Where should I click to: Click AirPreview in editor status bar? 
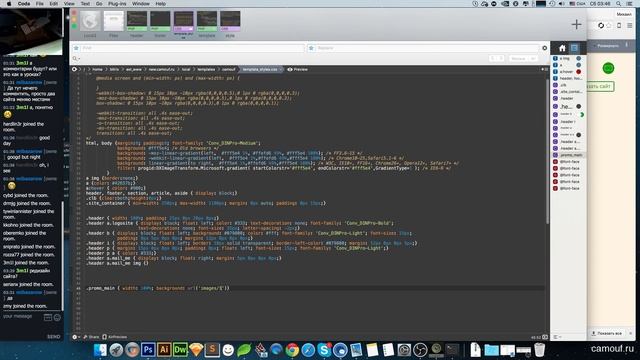pos(115,337)
